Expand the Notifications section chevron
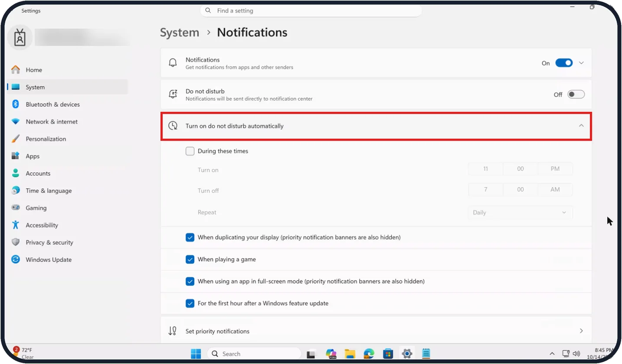This screenshot has height=364, width=622. pos(582,63)
